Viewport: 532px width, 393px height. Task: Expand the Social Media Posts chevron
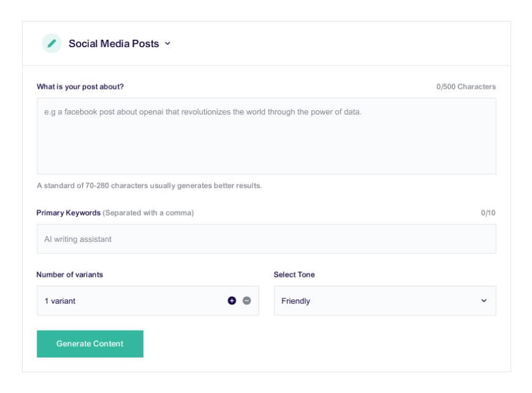click(x=168, y=43)
